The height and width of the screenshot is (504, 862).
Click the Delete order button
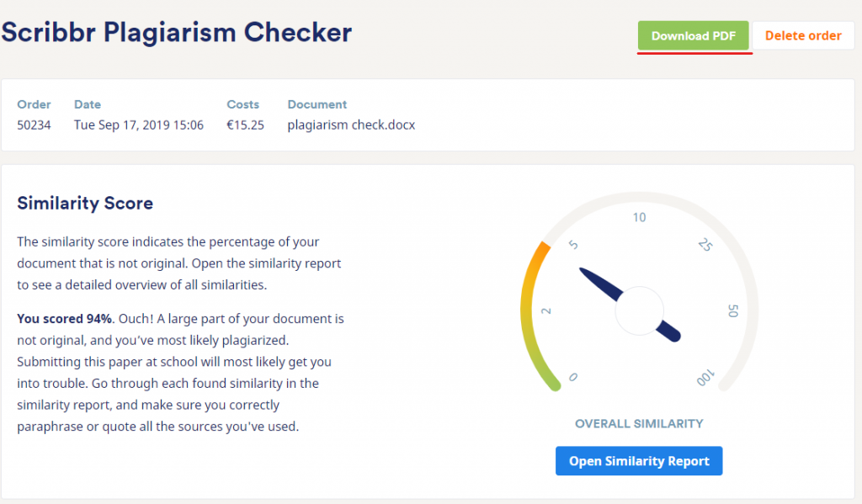click(802, 35)
